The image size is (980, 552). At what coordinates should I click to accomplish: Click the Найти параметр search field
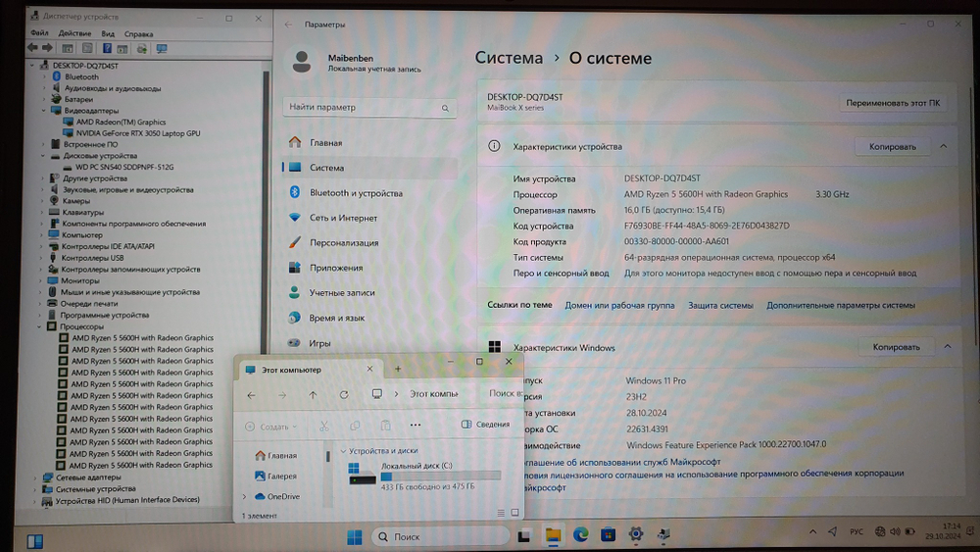(x=369, y=108)
